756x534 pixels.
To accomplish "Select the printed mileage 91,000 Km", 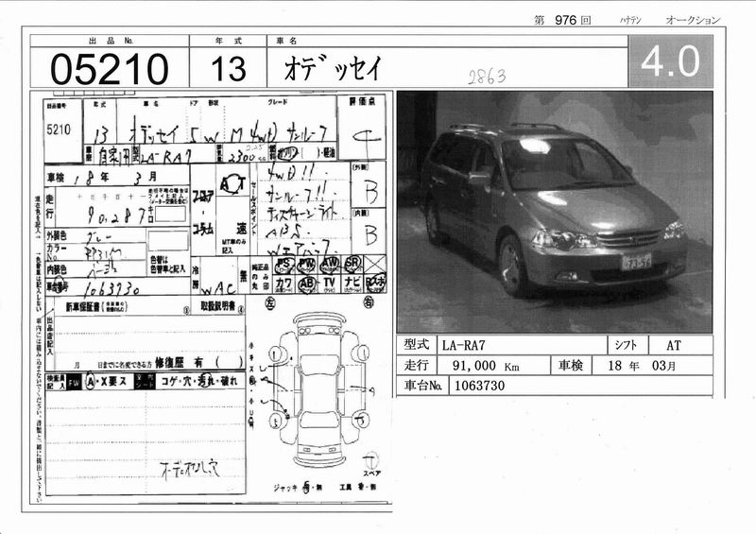I will click(x=486, y=366).
